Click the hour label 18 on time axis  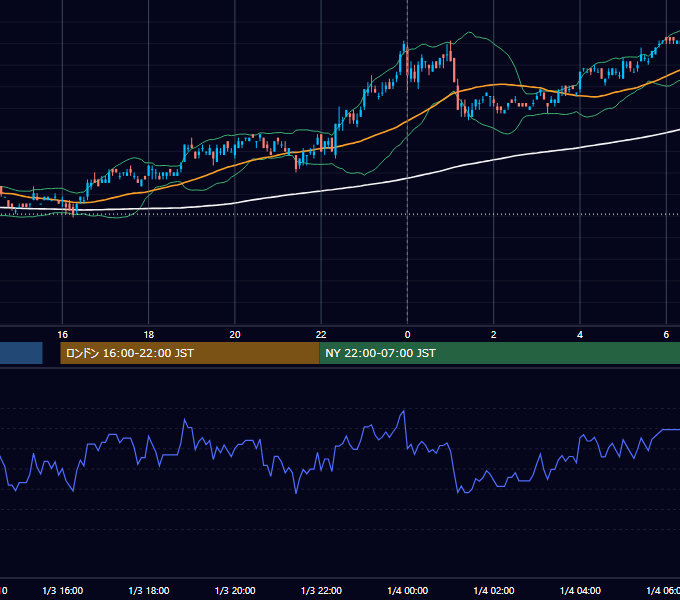click(149, 335)
